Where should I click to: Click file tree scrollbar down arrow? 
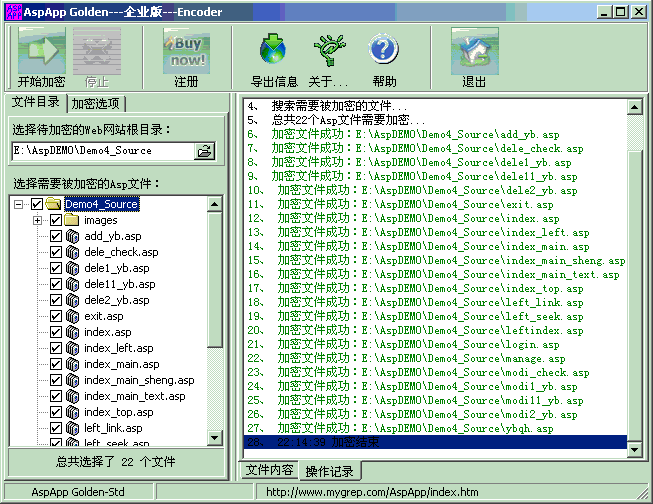(x=215, y=441)
